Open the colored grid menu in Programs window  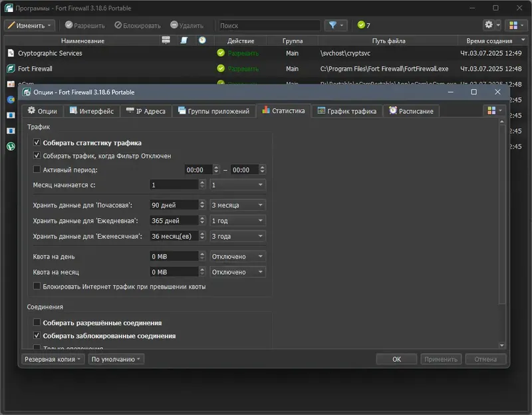pos(517,25)
